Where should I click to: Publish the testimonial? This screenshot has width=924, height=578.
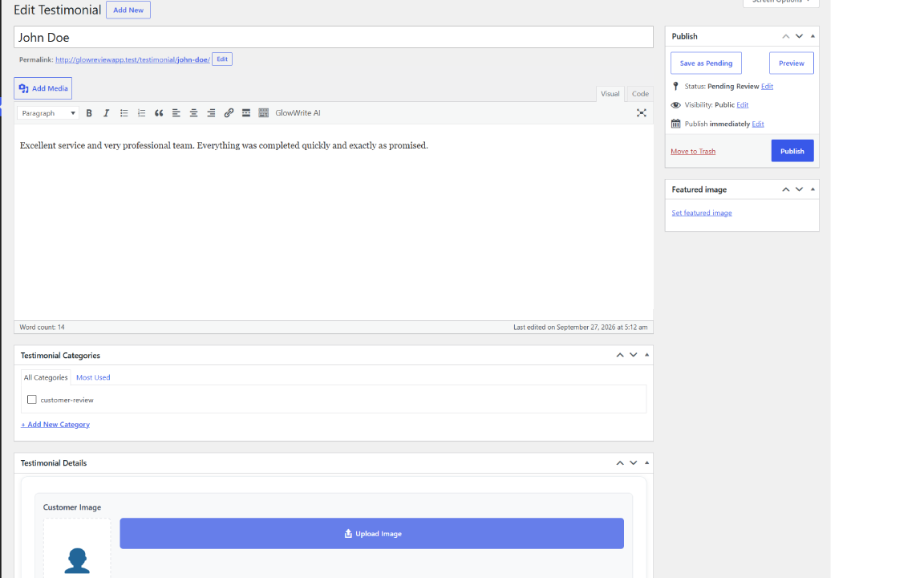(x=792, y=151)
